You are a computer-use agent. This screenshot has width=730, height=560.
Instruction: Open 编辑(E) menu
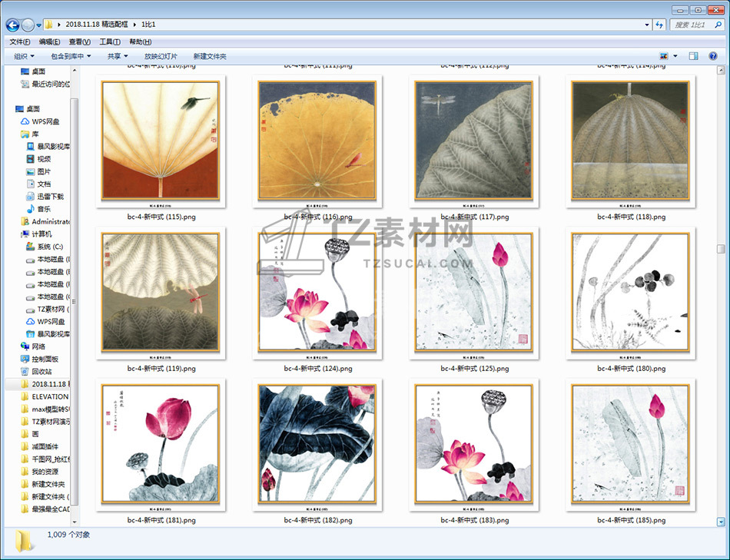49,42
